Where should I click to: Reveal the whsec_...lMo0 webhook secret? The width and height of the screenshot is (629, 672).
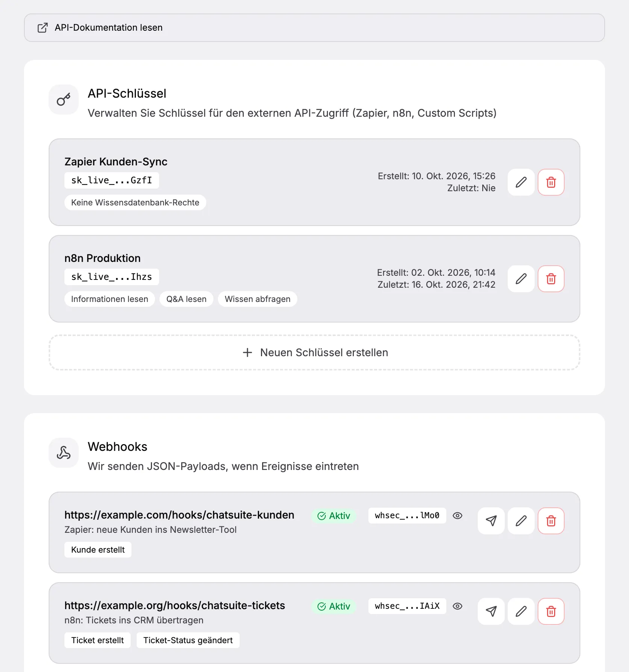pyautogui.click(x=458, y=516)
